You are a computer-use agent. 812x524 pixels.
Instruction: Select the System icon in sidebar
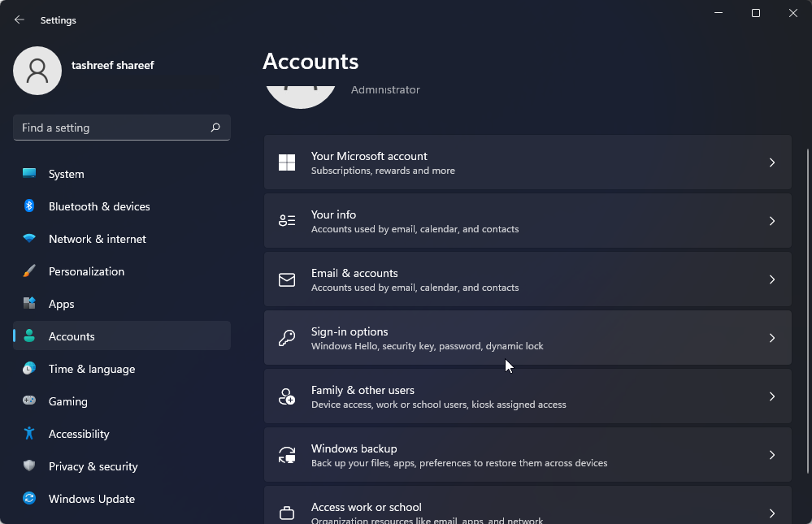coord(31,174)
